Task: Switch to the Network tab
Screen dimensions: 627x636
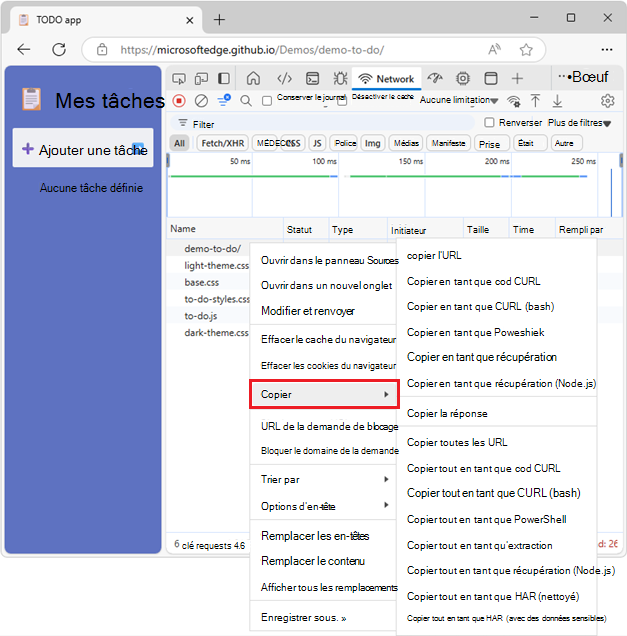Action: click(387, 79)
